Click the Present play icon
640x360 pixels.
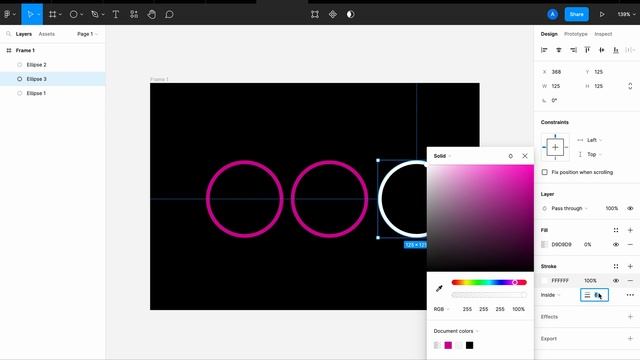tap(602, 14)
